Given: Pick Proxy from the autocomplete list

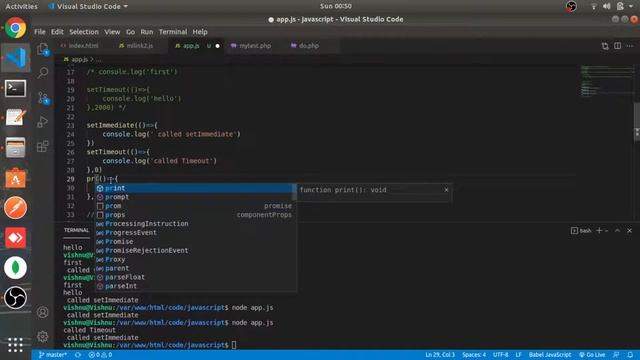Looking at the screenshot, I should tap(194, 260).
